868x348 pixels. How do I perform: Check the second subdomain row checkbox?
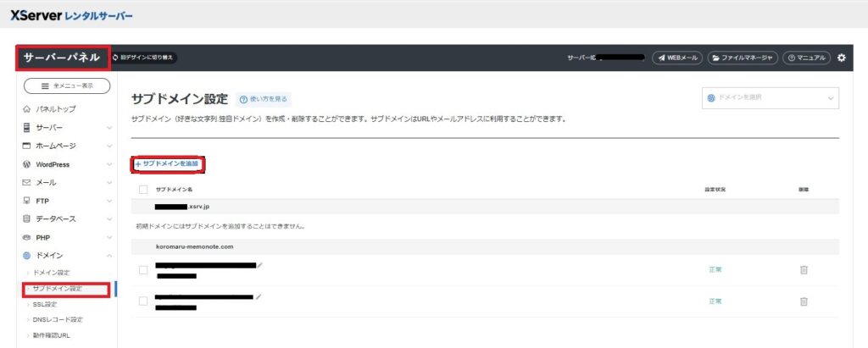(142, 301)
